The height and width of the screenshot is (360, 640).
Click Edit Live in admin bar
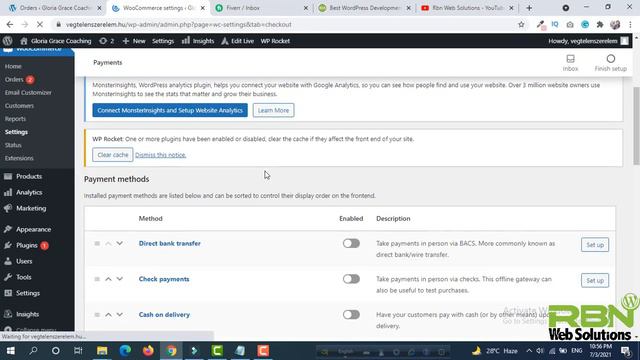coord(238,41)
